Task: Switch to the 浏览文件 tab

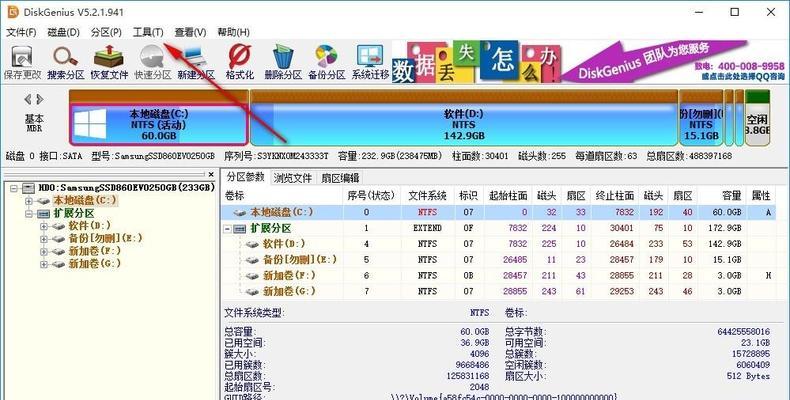Action: pyautogui.click(x=293, y=178)
